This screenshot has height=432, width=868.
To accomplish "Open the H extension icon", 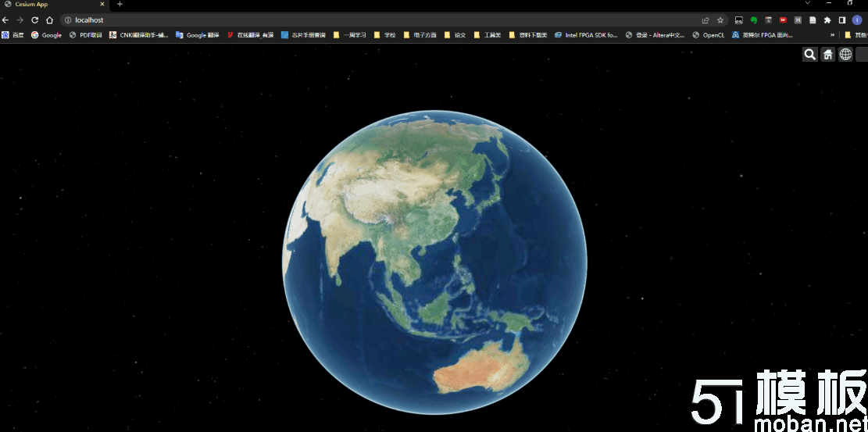I will point(798,20).
